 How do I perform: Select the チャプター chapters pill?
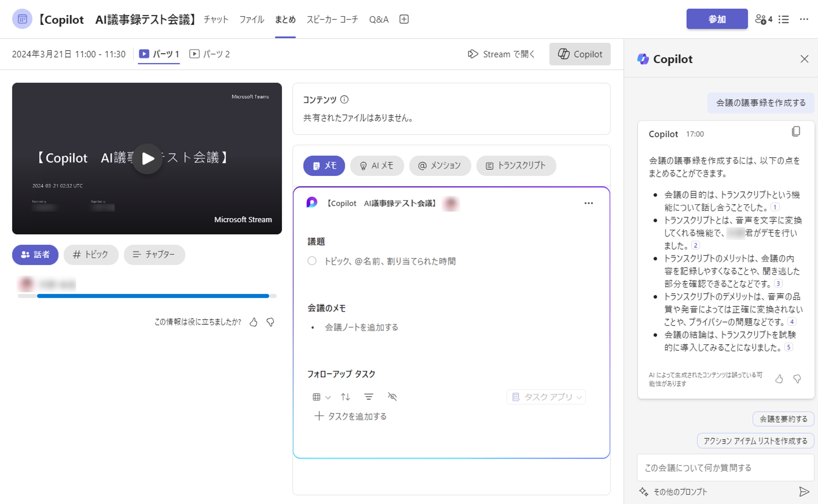click(154, 255)
